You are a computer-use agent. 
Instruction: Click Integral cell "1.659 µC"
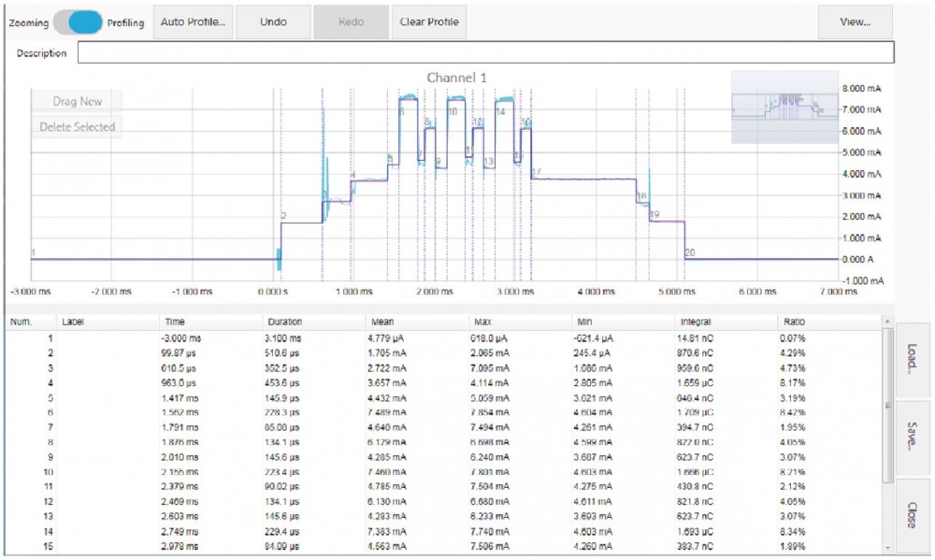point(696,383)
